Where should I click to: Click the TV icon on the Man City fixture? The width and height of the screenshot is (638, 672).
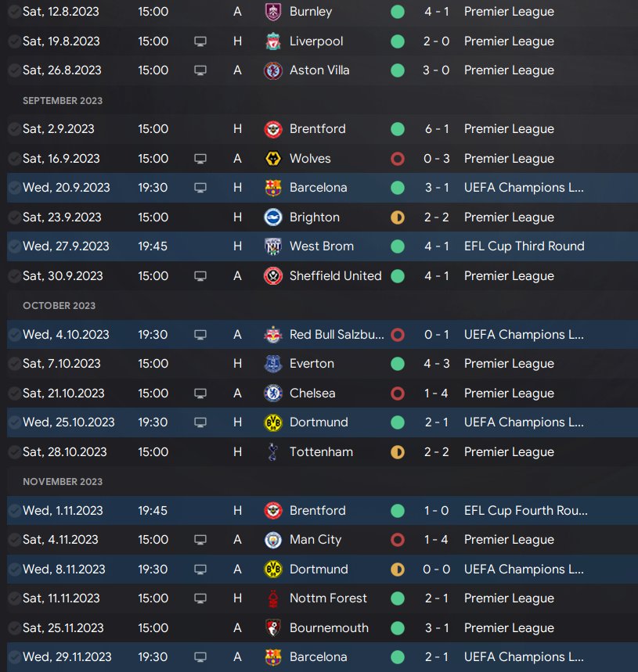click(x=200, y=540)
